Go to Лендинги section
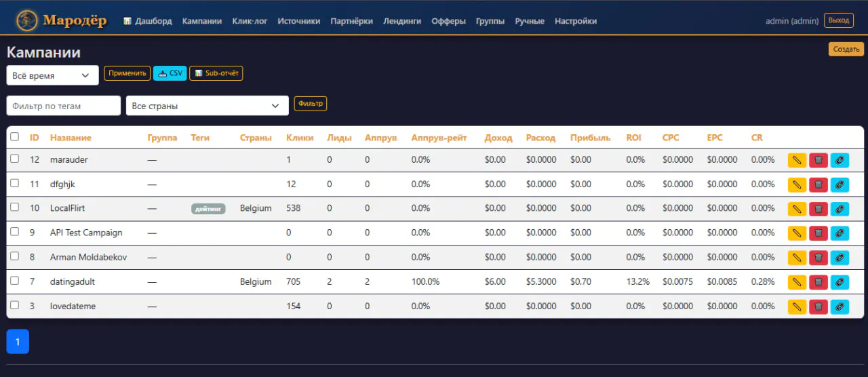This screenshot has height=377, width=868. 402,21
